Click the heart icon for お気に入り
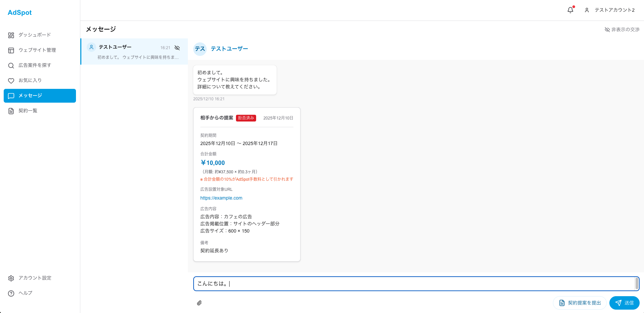The width and height of the screenshot is (644, 313). 11,81
